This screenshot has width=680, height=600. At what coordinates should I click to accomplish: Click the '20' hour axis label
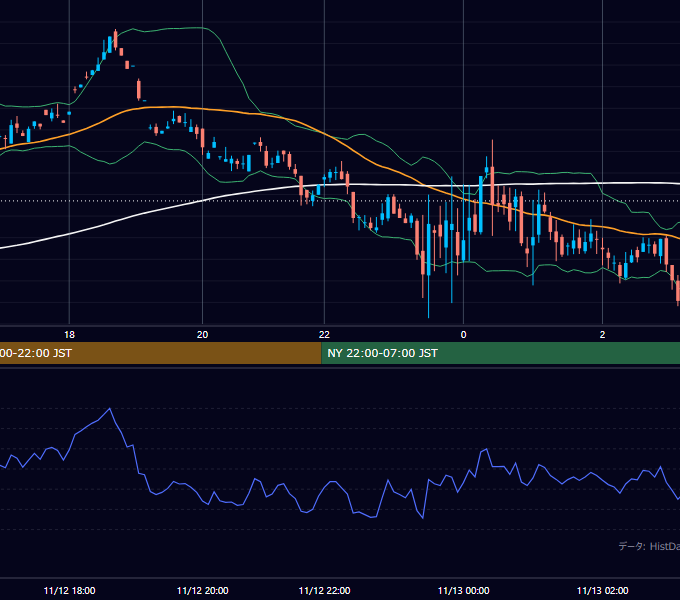coord(203,335)
